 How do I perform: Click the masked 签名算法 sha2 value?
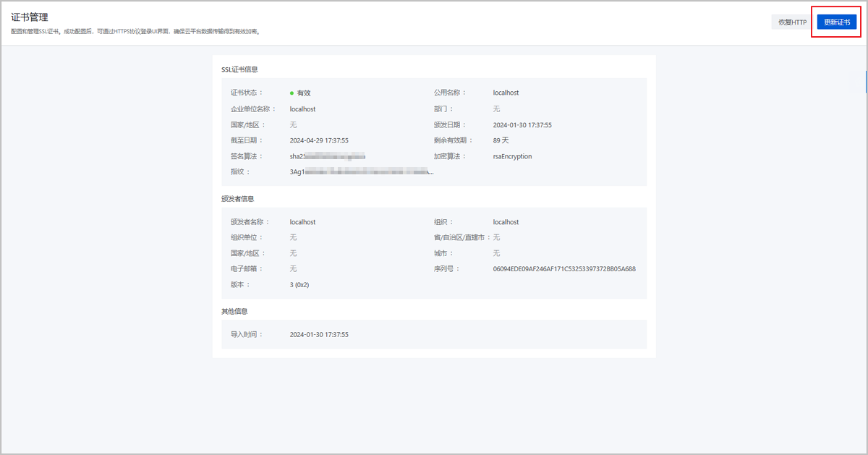click(x=325, y=156)
